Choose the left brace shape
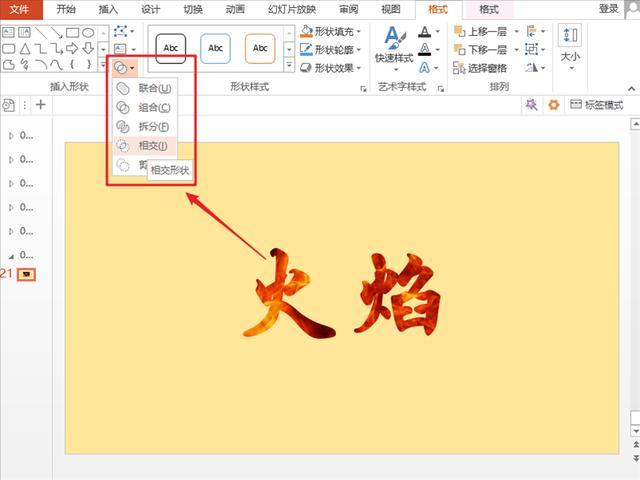The height and width of the screenshot is (480, 640). [x=72, y=64]
